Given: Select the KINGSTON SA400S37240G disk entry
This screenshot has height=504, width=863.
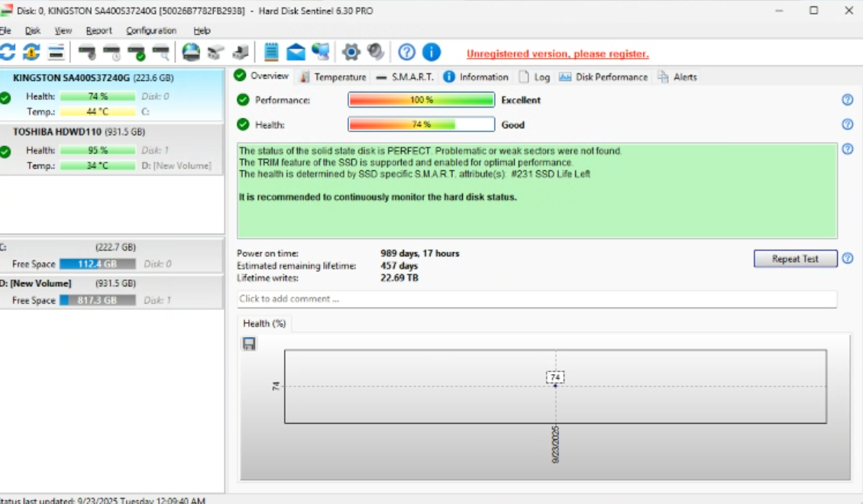Looking at the screenshot, I should pyautogui.click(x=112, y=95).
